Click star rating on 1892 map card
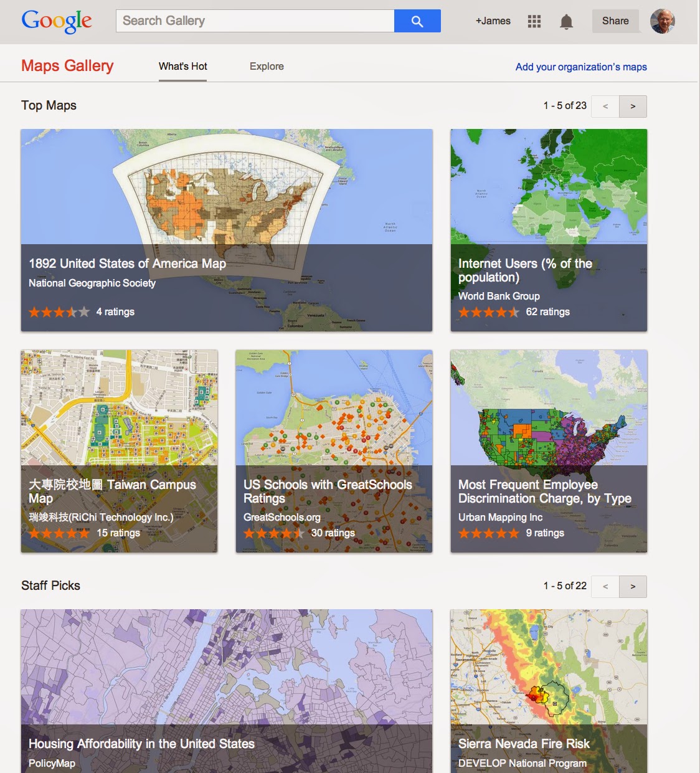The height and width of the screenshot is (773, 700). point(59,312)
